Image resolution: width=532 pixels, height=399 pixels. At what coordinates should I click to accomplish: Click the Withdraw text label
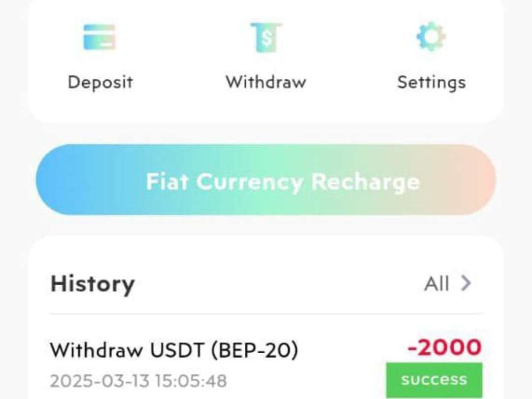266,82
